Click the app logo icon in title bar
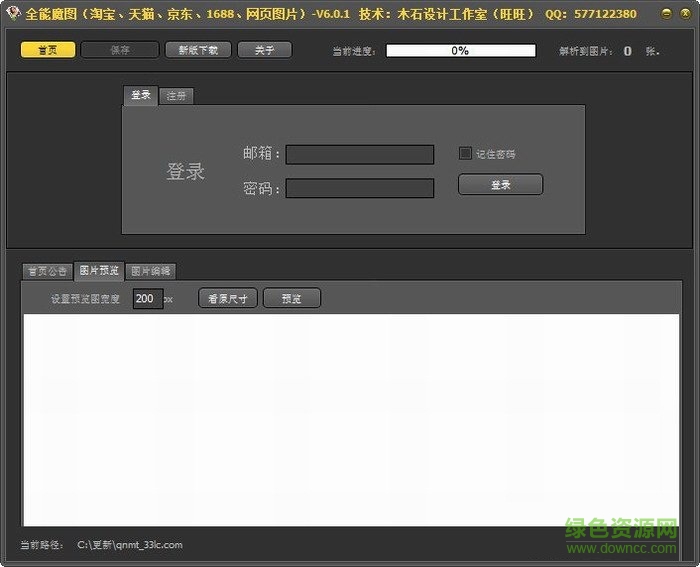 12,14
